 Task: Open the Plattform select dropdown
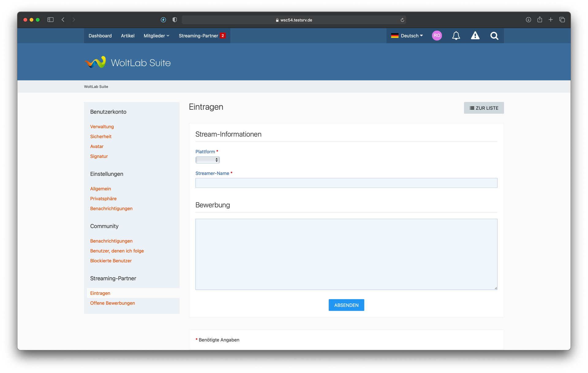coord(208,160)
